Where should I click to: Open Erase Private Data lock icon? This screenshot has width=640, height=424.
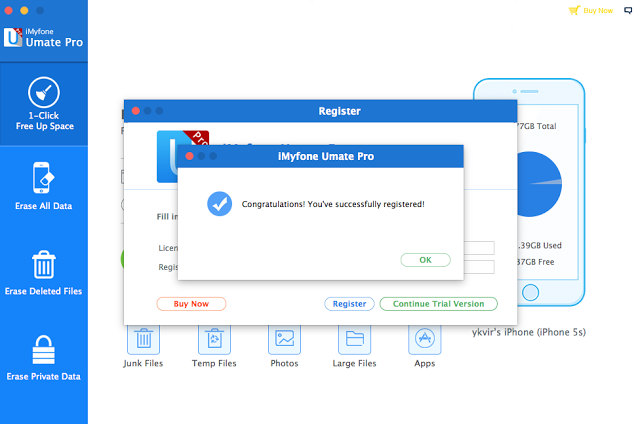[x=44, y=350]
